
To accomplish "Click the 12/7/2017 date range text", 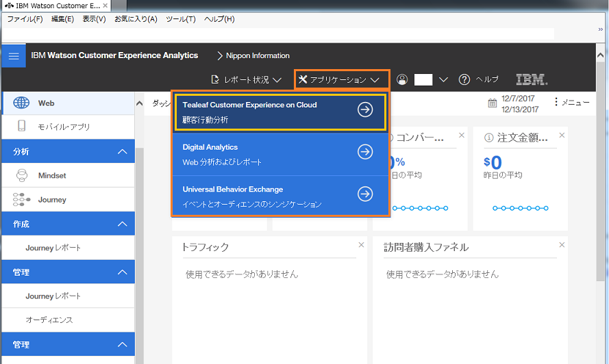I will tap(520, 103).
